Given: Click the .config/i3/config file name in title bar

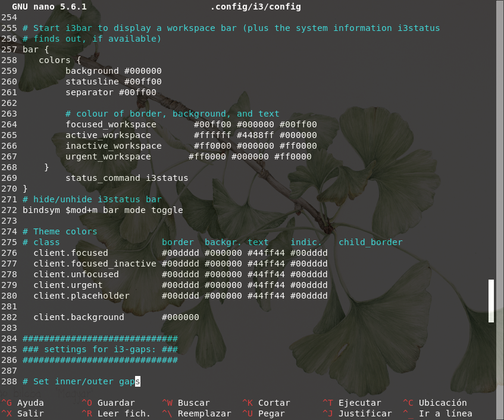Looking at the screenshot, I should coord(255,7).
